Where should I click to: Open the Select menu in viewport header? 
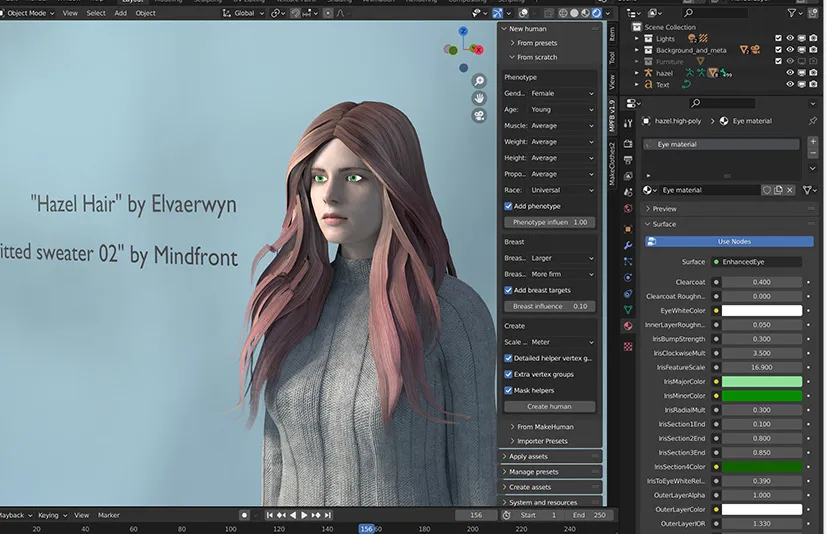[x=96, y=13]
